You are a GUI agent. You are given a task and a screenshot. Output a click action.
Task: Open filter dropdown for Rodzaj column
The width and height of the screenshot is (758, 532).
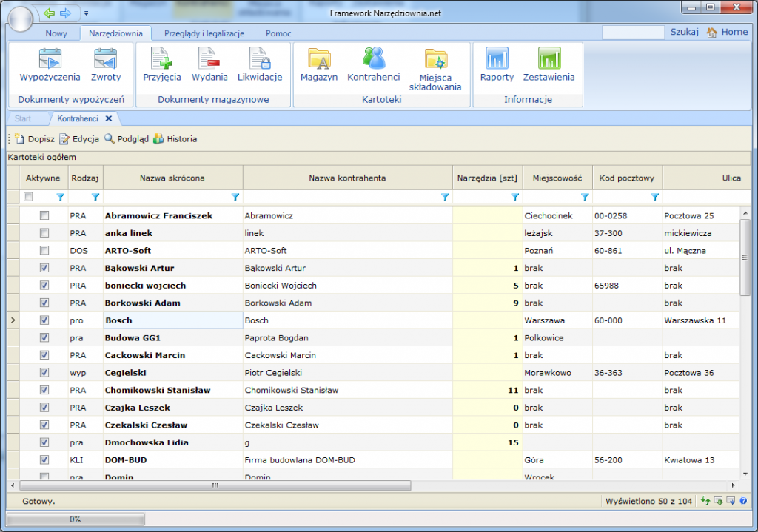(x=95, y=197)
